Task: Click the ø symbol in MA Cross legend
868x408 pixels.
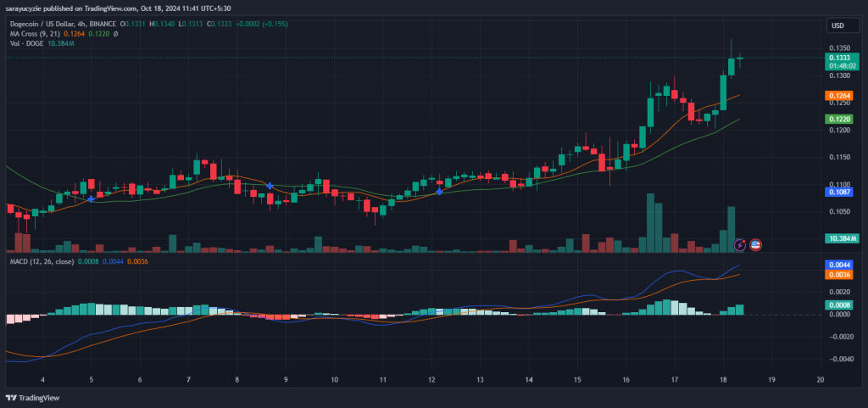Action: click(x=114, y=32)
